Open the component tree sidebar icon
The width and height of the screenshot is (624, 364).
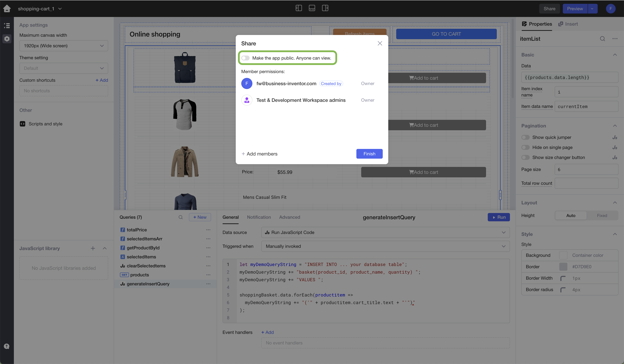[7, 25]
